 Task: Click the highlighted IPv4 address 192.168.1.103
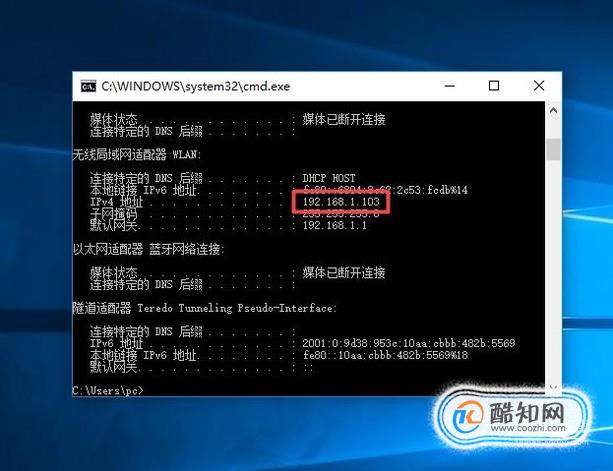(341, 202)
